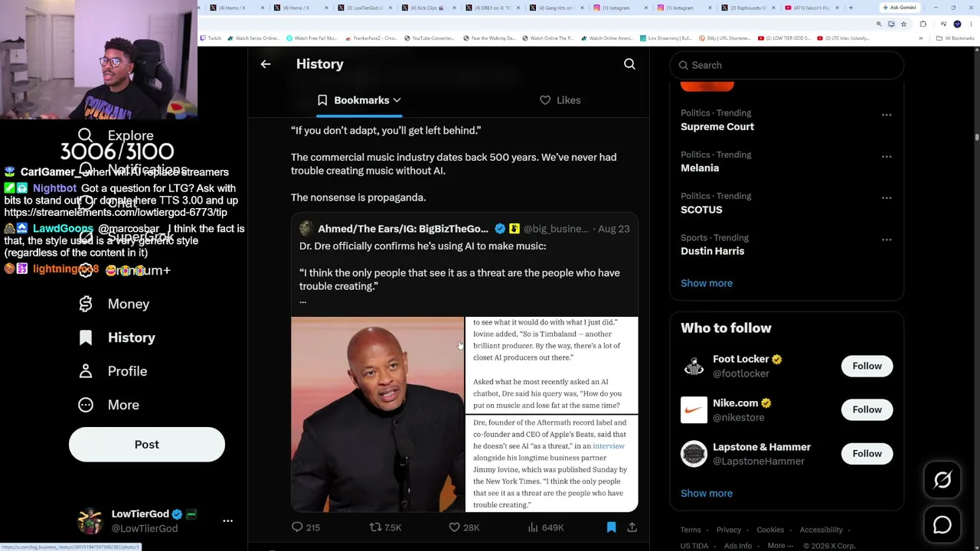Image resolution: width=980 pixels, height=551 pixels.
Task: Switch to the Falcon's YouTube browser tab
Action: tap(812, 8)
